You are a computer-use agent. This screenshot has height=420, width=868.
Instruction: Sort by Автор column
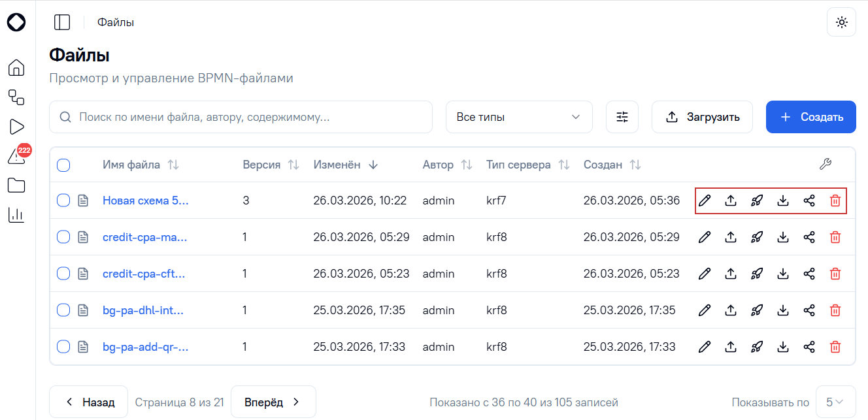[447, 165]
